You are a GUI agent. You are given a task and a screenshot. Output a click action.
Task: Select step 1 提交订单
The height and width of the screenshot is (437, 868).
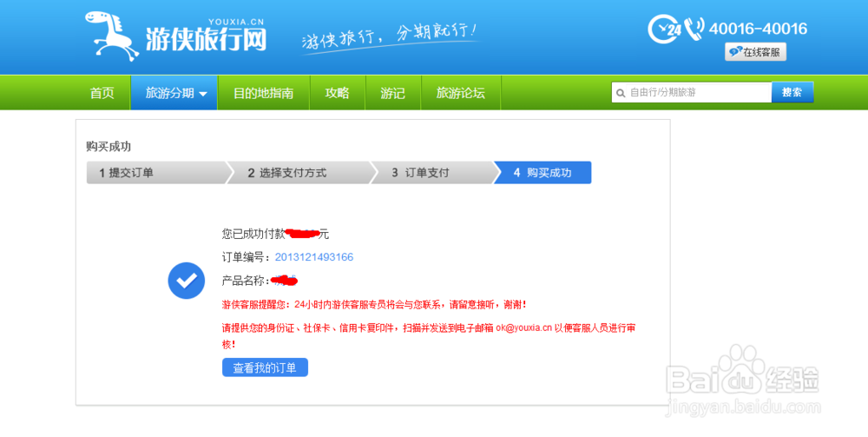156,173
